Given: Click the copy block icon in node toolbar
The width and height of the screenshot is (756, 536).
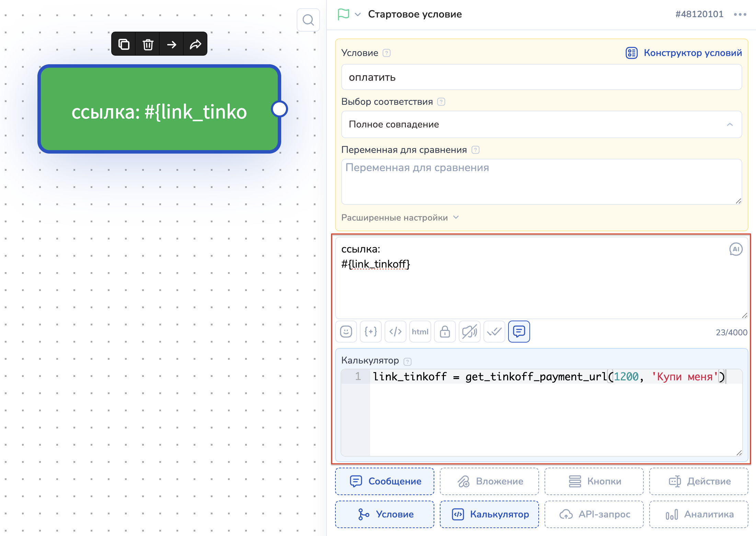Looking at the screenshot, I should 124,44.
